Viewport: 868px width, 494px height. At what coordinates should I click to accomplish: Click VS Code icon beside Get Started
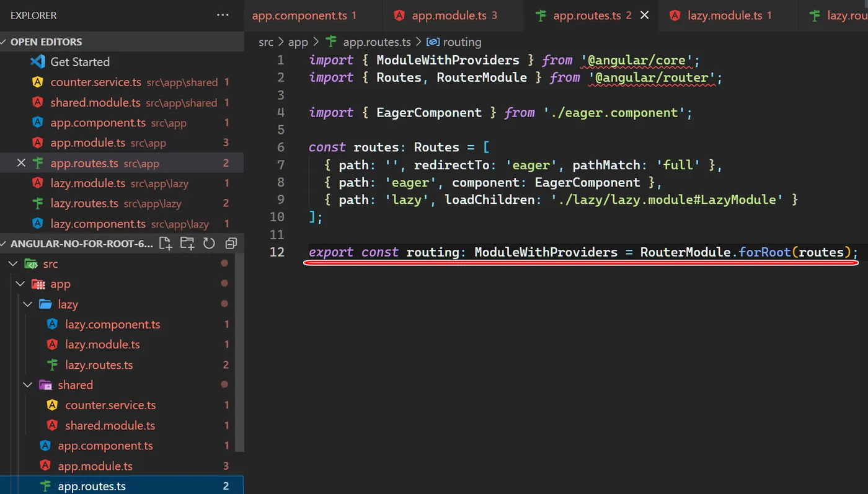38,61
